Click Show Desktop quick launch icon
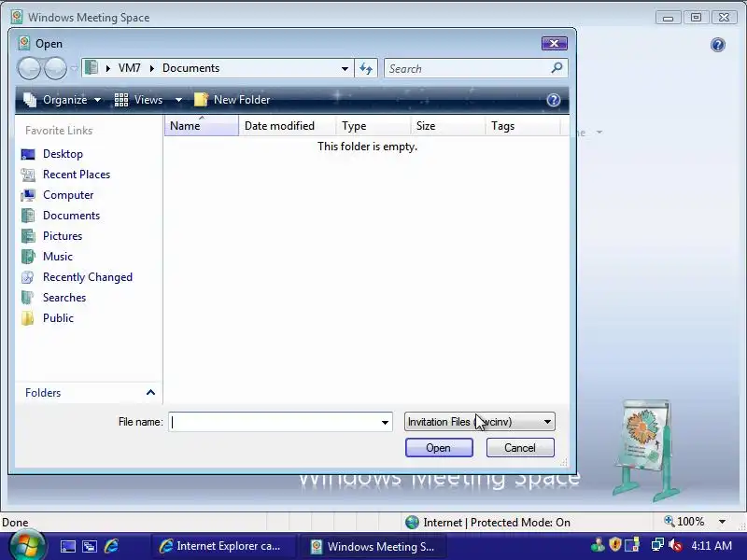 click(67, 546)
